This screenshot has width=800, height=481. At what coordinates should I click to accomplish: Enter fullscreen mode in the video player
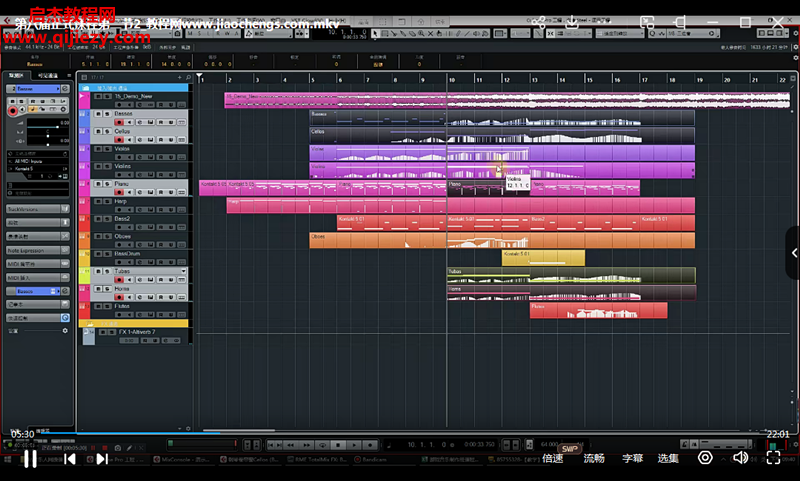click(x=773, y=458)
